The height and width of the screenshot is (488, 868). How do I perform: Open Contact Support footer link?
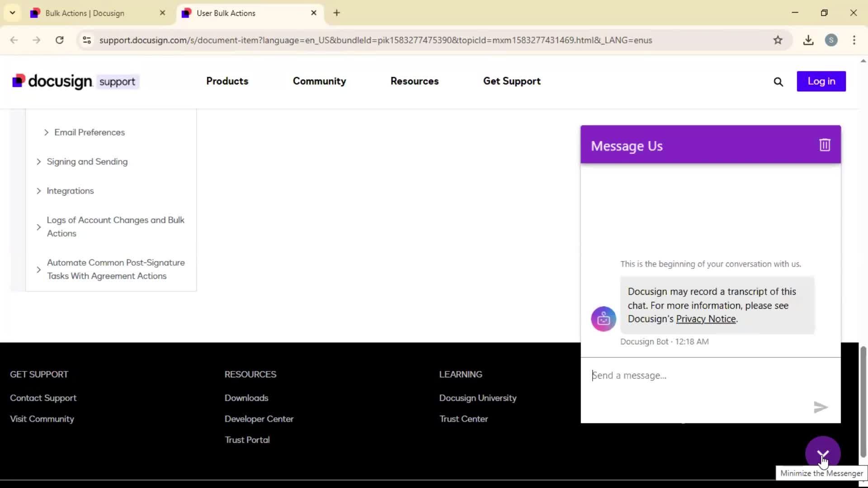(43, 398)
